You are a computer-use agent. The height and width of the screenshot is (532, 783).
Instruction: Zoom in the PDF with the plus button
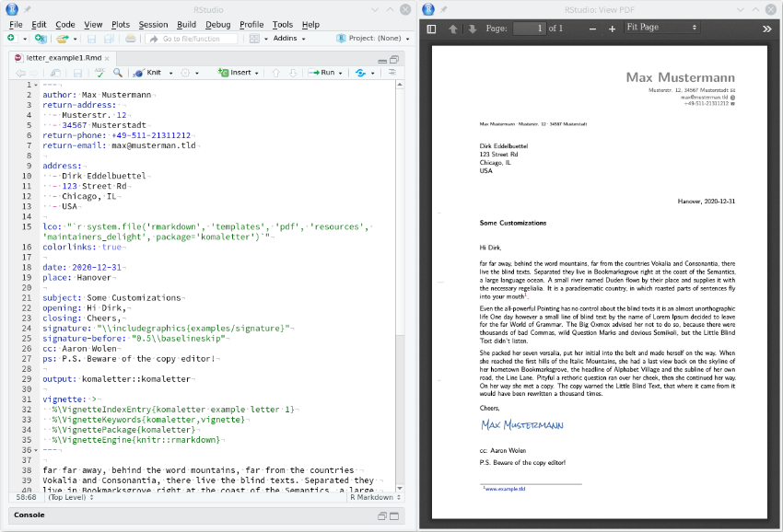(612, 29)
